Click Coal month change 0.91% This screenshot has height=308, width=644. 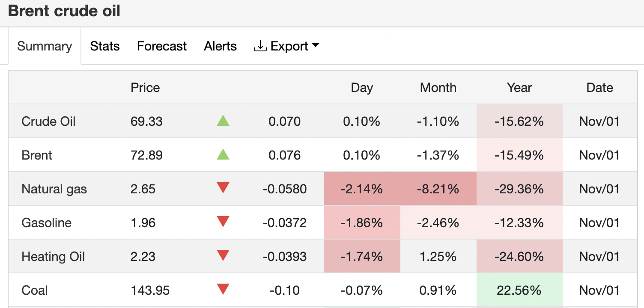(x=438, y=290)
